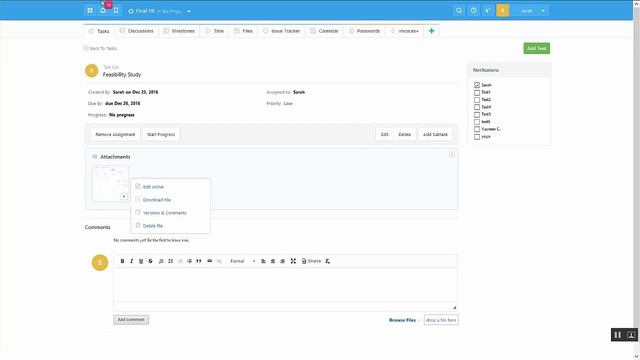This screenshot has height=360, width=640.
Task: Open the search magnifier in the header
Action: point(459,11)
